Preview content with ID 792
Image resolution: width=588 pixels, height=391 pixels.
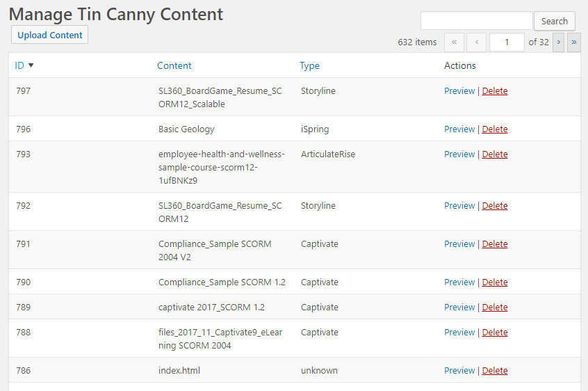[x=459, y=205]
